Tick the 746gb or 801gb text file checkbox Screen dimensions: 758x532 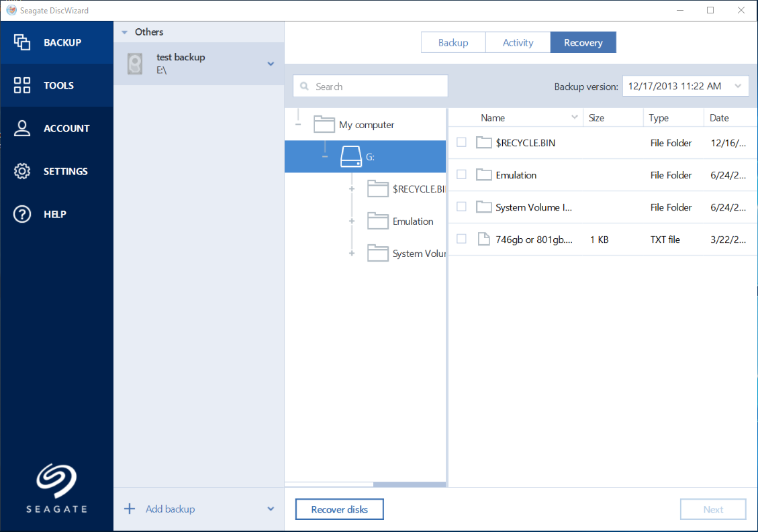point(462,239)
